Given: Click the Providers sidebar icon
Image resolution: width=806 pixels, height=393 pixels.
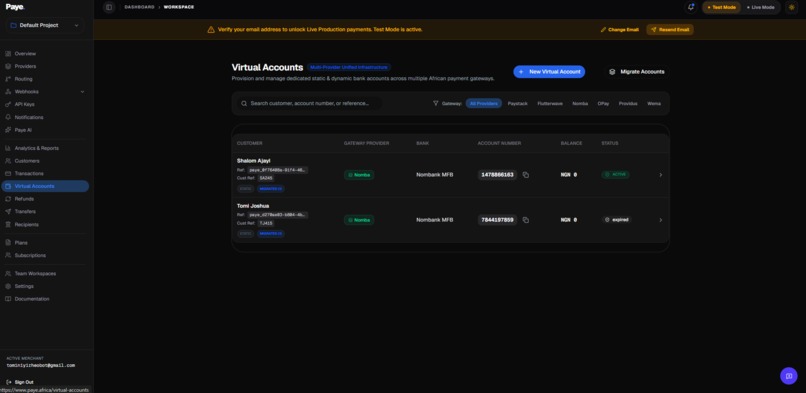Looking at the screenshot, I should (8, 66).
